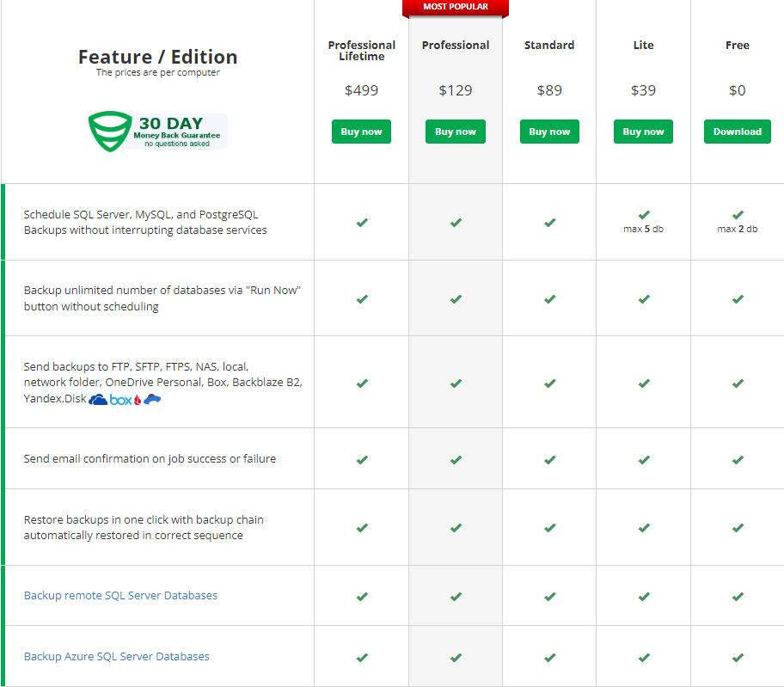Click the 30 Day Money Back Guarantee badge

[x=157, y=131]
